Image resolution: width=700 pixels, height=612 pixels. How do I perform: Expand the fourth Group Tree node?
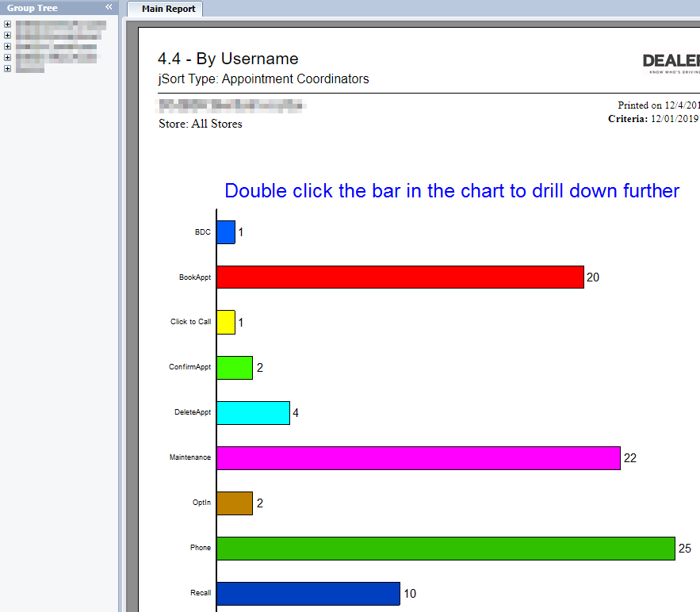click(7, 57)
